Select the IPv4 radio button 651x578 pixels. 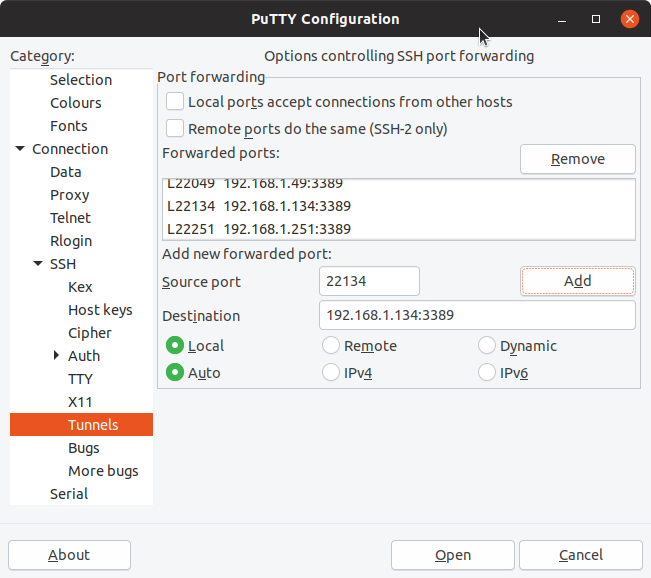(331, 372)
